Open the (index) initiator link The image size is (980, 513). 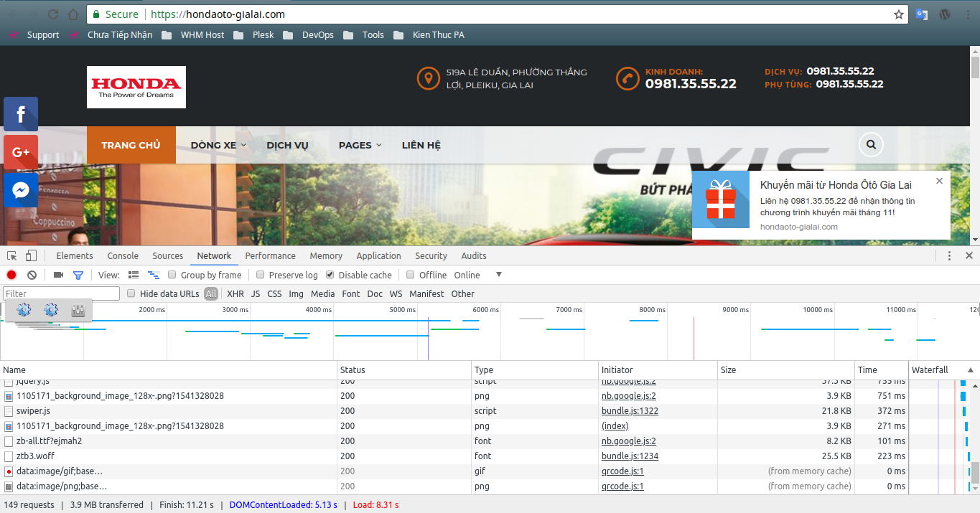click(x=615, y=426)
